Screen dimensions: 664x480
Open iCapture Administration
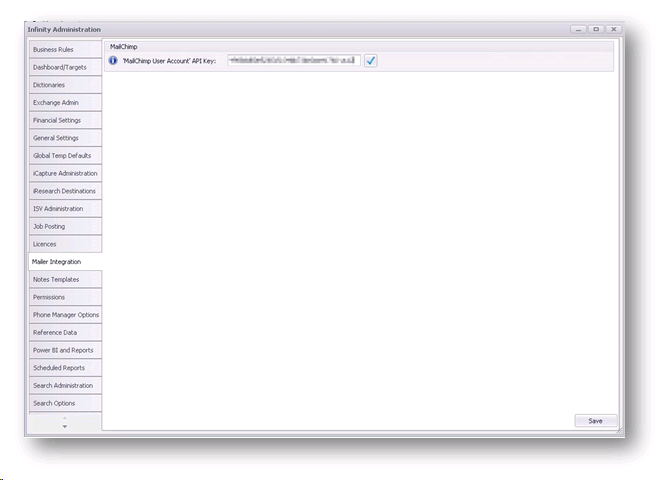click(x=65, y=173)
